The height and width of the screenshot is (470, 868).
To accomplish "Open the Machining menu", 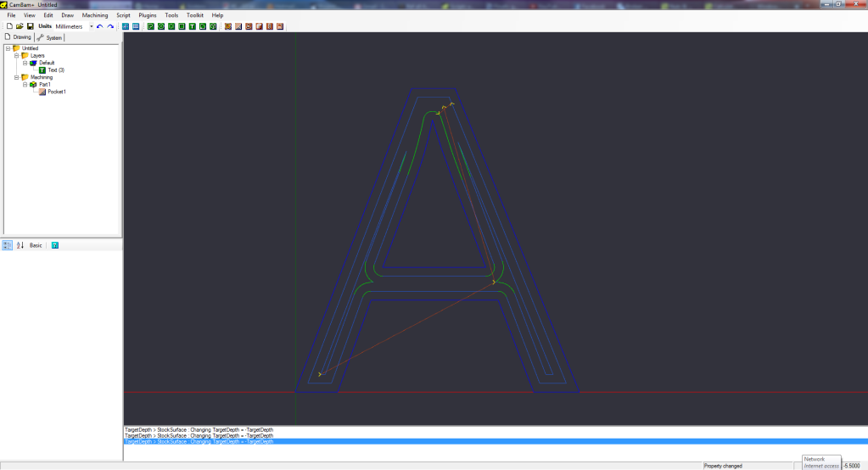I will tap(95, 15).
